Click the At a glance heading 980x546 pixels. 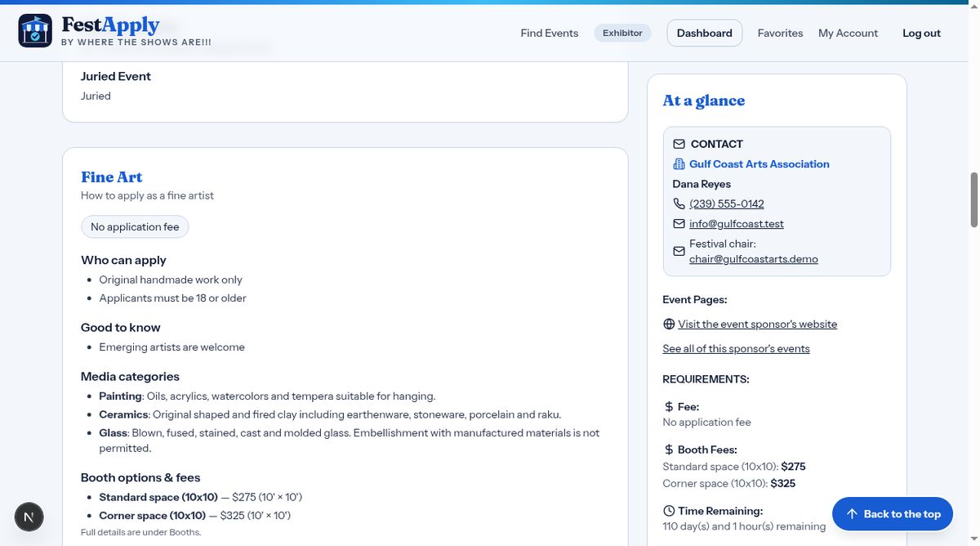[704, 101]
